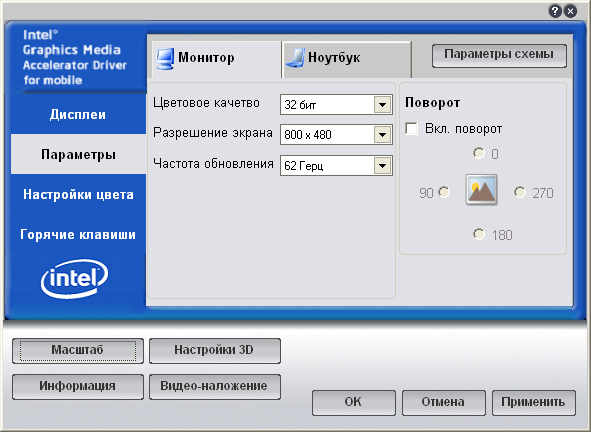
Task: Open Настройки 3D settings
Action: coord(215,351)
